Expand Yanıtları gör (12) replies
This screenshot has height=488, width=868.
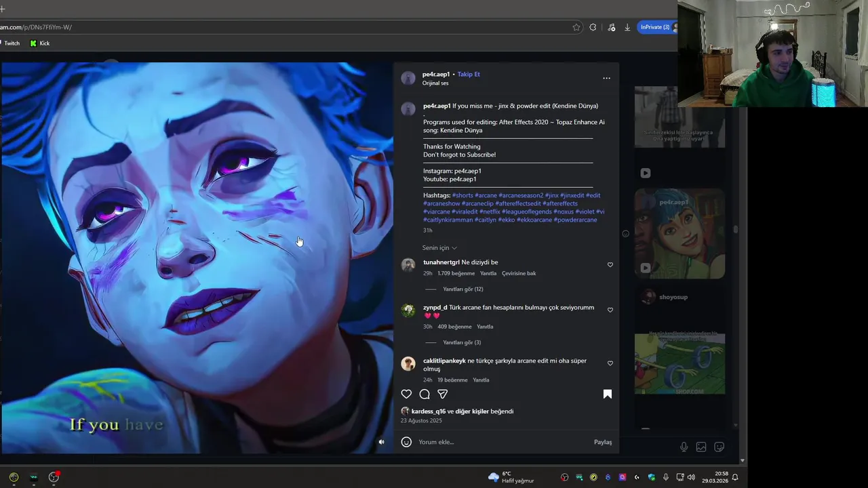click(462, 289)
